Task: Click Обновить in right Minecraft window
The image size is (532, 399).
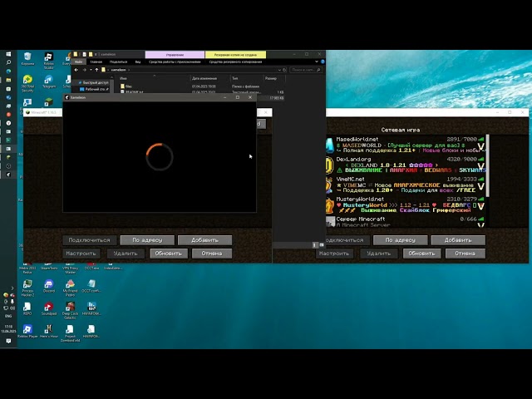Action: pyautogui.click(x=421, y=253)
